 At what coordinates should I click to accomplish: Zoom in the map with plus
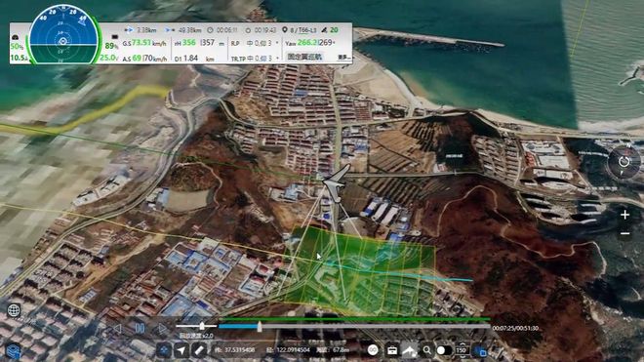coord(625,215)
